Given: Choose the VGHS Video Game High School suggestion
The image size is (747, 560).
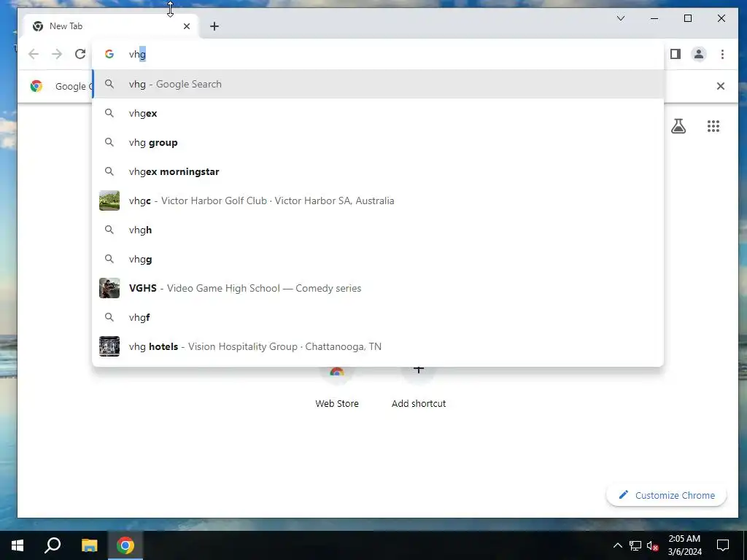Looking at the screenshot, I should (379, 288).
